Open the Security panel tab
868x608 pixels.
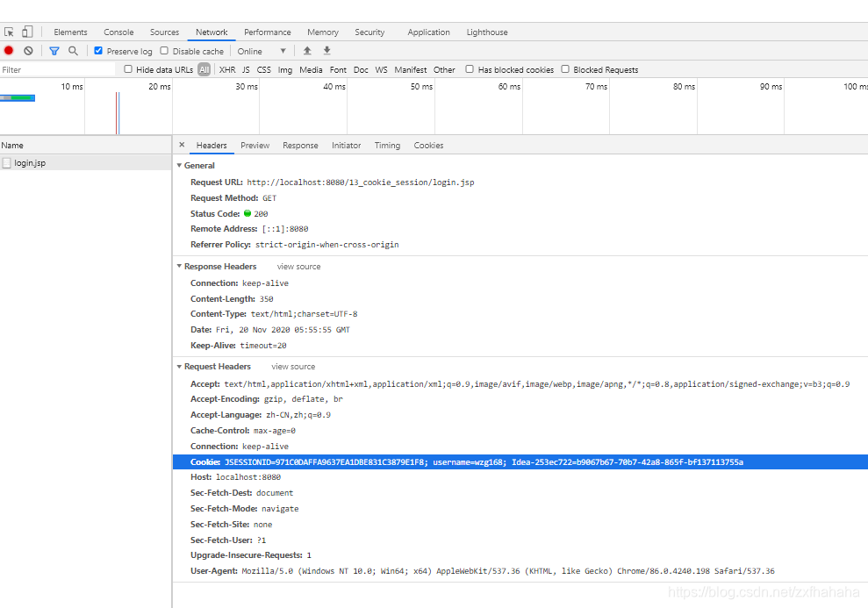coord(369,32)
